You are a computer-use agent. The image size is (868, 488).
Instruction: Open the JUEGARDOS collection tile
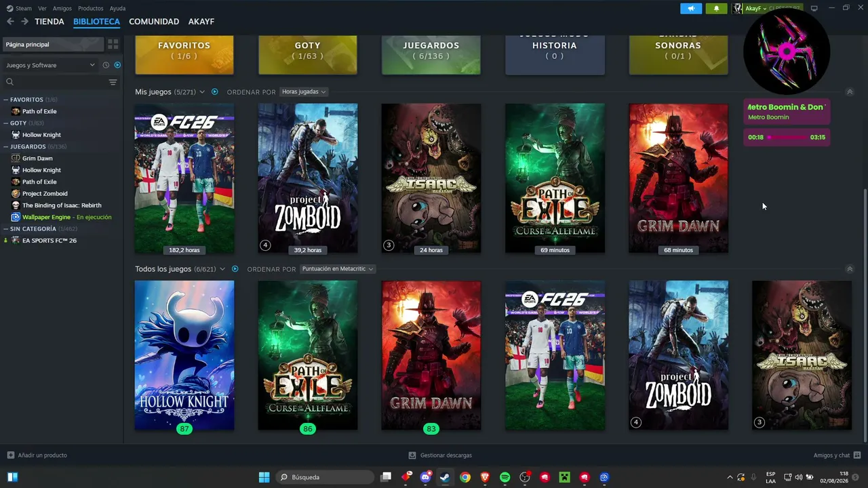point(431,55)
